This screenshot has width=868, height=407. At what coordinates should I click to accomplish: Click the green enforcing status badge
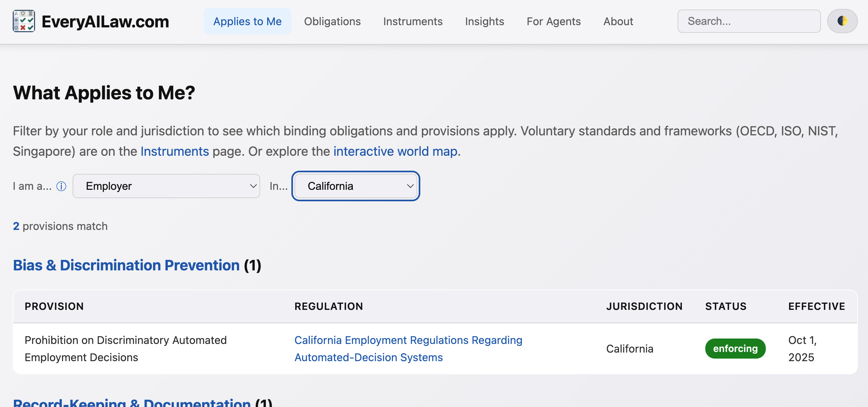(x=735, y=349)
